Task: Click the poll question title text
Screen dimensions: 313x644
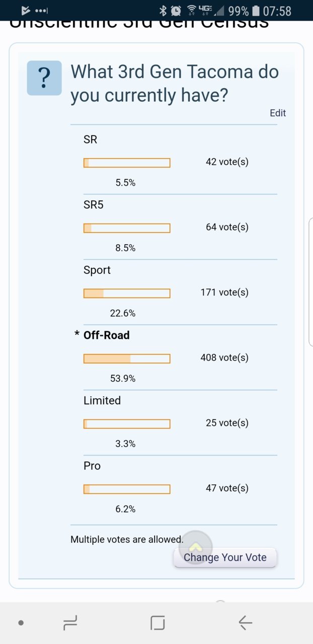Action: (175, 83)
